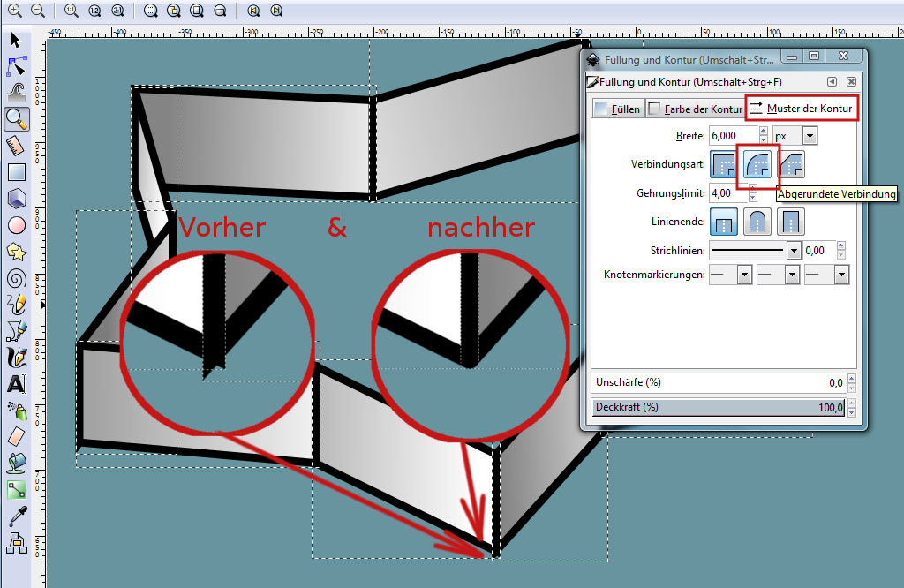Viewport: 904px width, 588px height.
Task: Click the Gehrungslimit value field
Action: (728, 193)
